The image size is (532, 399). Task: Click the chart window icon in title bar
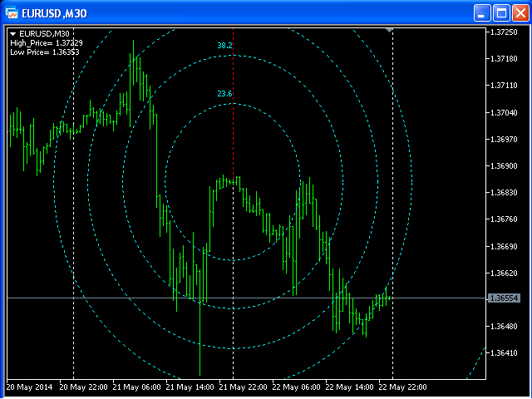pos(12,13)
